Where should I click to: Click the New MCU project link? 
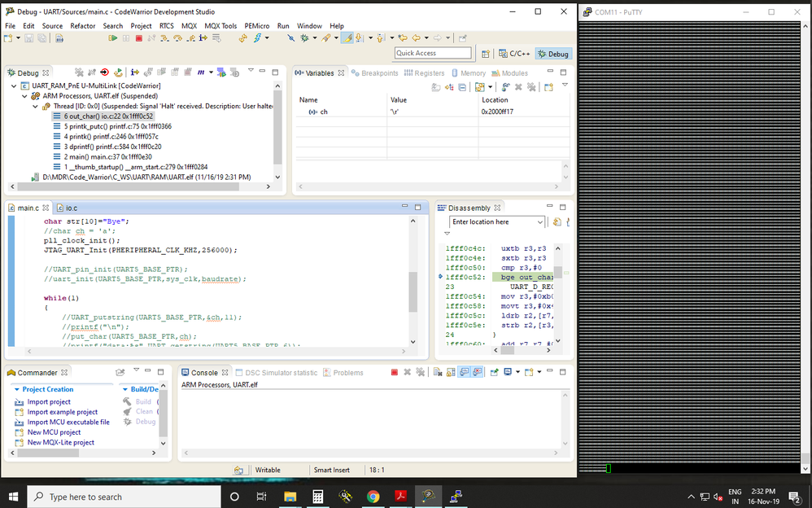(x=54, y=432)
